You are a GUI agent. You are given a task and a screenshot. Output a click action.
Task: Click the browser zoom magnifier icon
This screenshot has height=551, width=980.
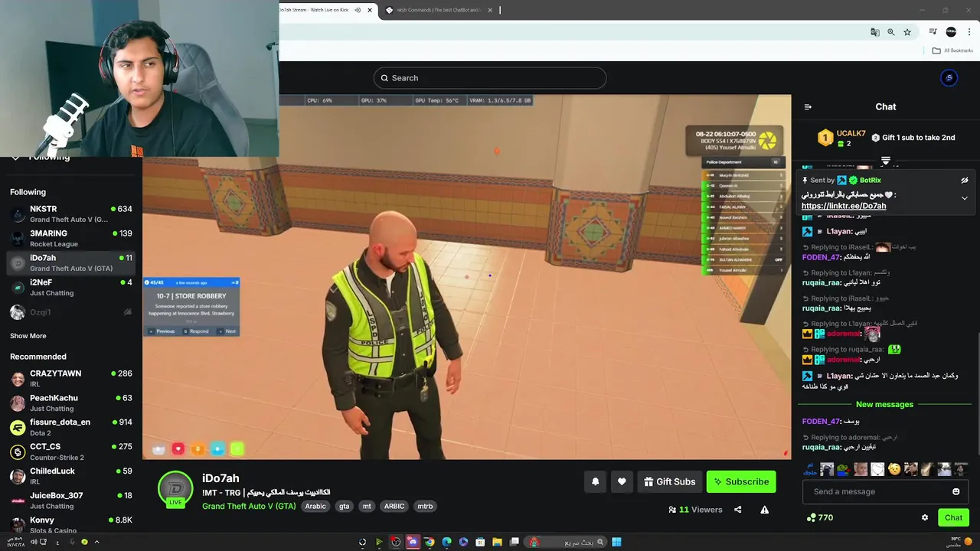891,32
